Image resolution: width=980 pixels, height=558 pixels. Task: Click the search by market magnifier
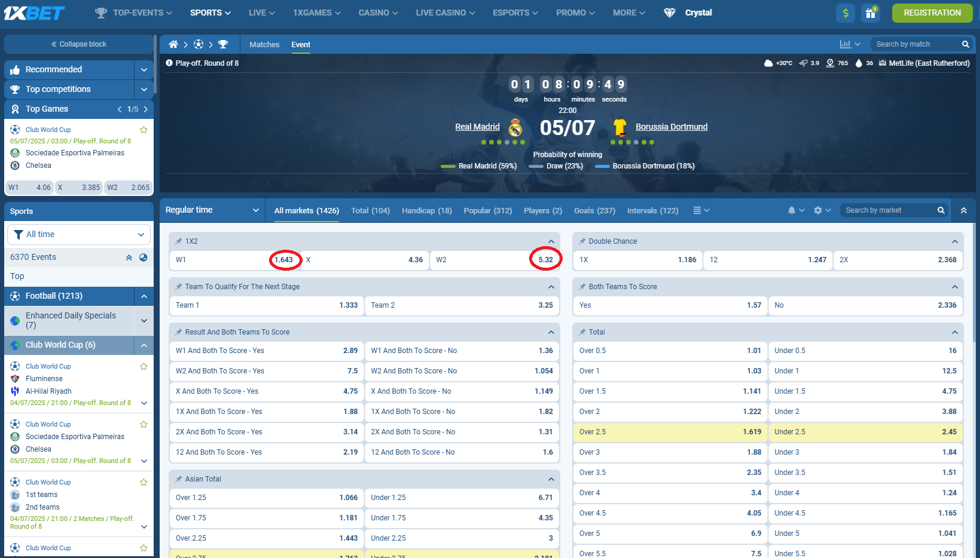941,210
